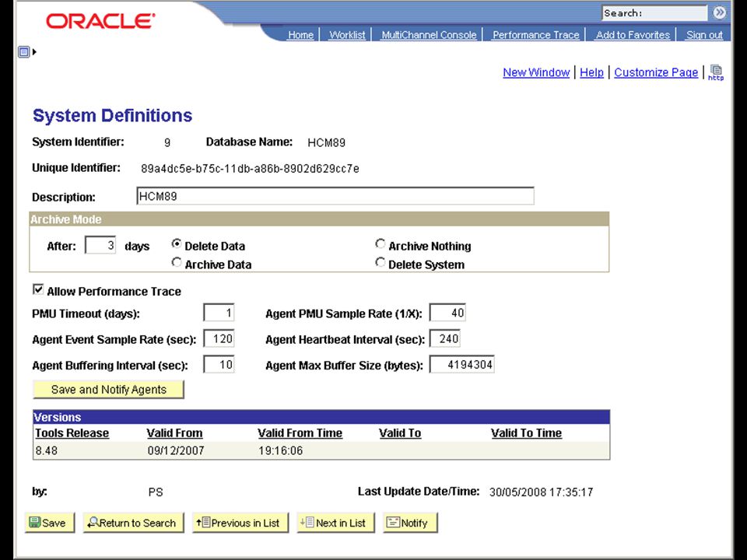Open the Customize Page link
This screenshot has height=560, width=747.
click(656, 72)
